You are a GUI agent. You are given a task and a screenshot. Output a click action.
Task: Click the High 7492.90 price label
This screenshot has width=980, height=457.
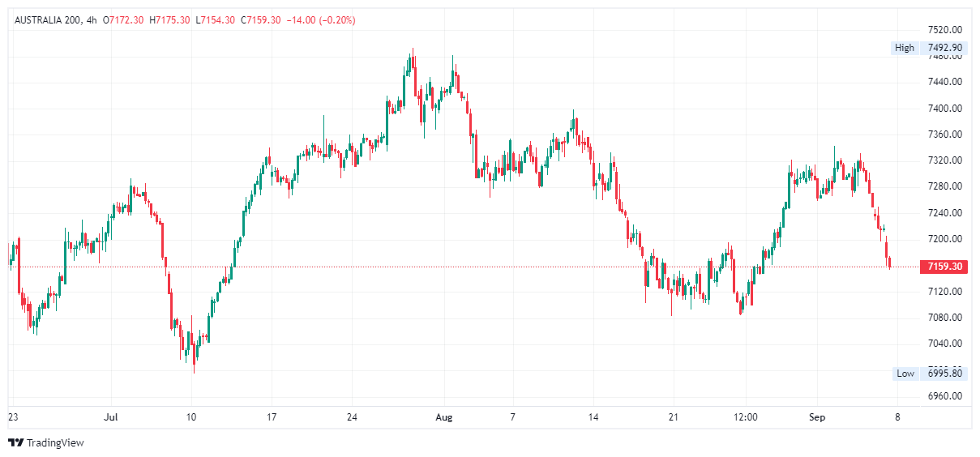point(928,48)
